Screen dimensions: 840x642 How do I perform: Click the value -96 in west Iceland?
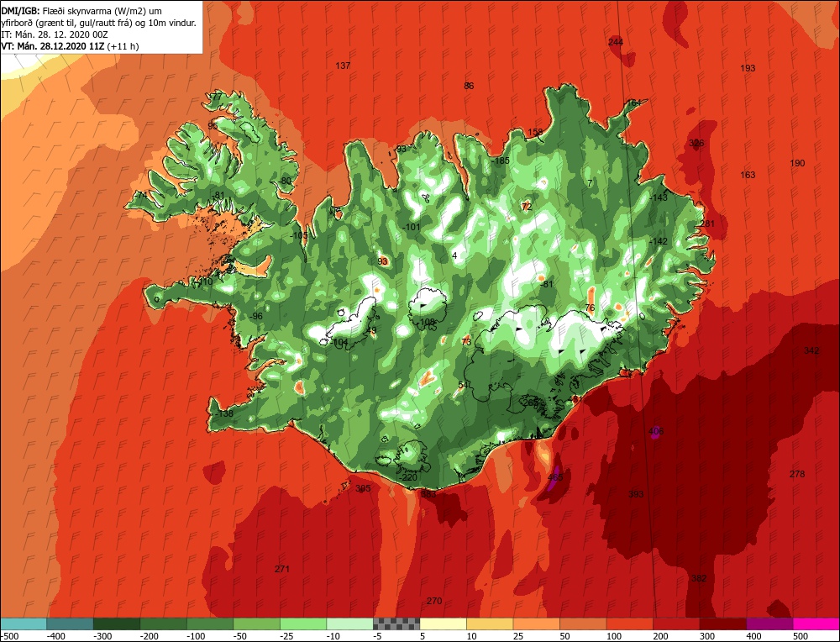(256, 316)
